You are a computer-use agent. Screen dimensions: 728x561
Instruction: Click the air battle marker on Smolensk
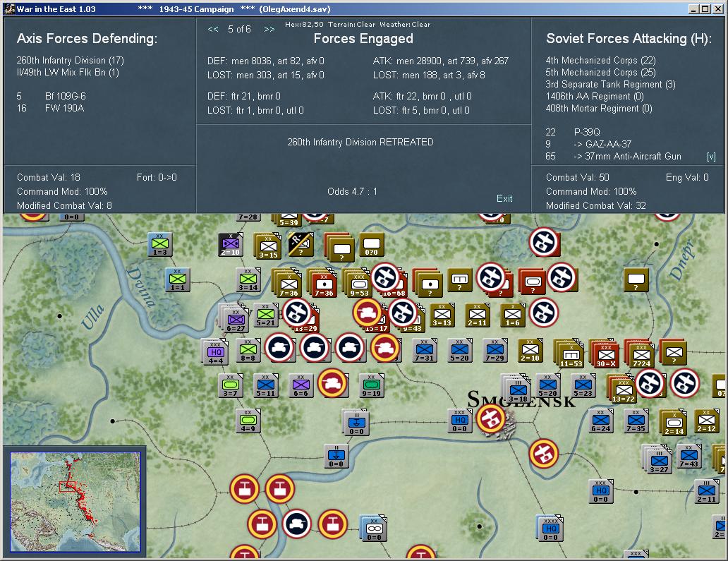point(490,418)
